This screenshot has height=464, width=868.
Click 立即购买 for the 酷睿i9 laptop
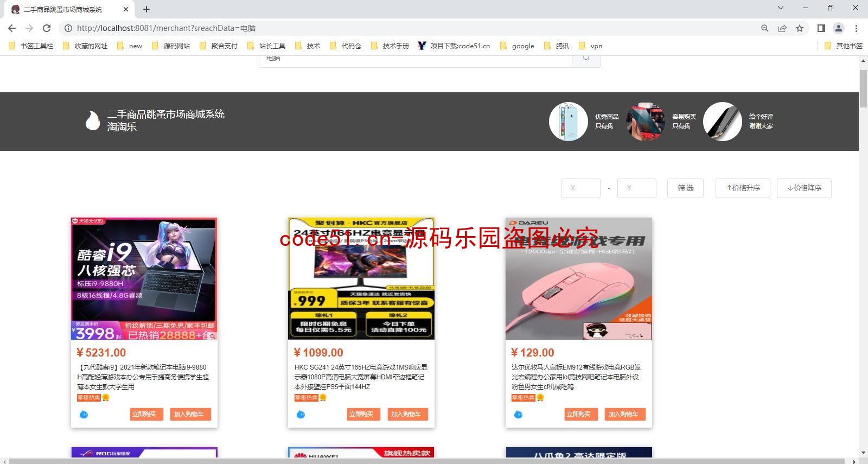pos(146,415)
